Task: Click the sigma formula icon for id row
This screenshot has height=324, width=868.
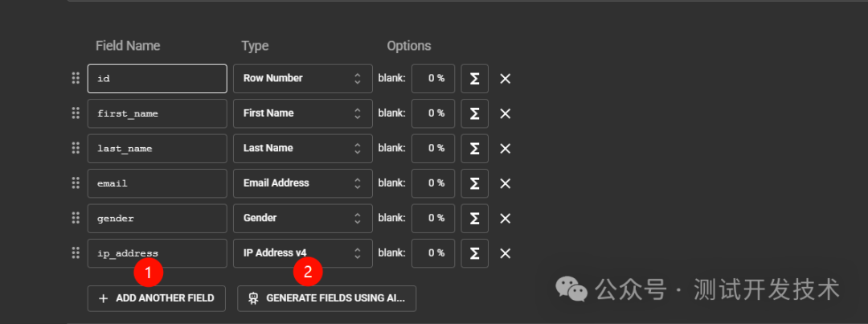Action: click(x=474, y=79)
